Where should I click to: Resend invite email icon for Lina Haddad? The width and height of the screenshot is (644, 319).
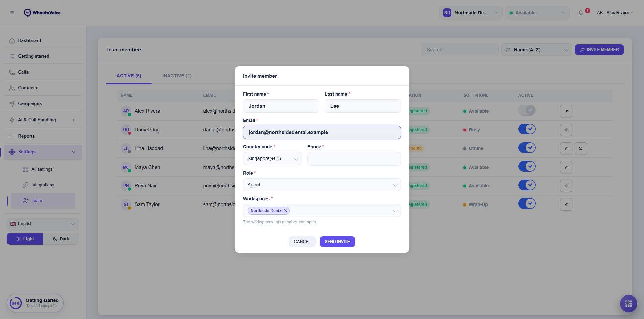[581, 148]
